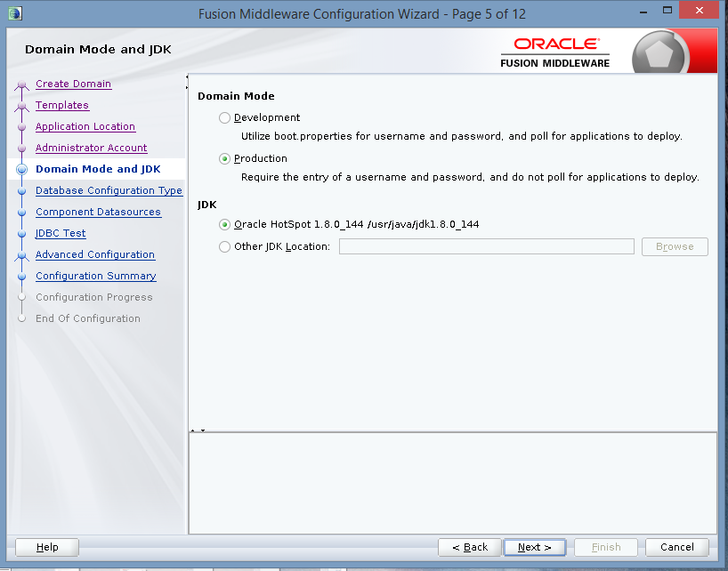Click the current step indicator beside Domain Mode
Image resolution: width=728 pixels, height=571 pixels.
pos(21,169)
